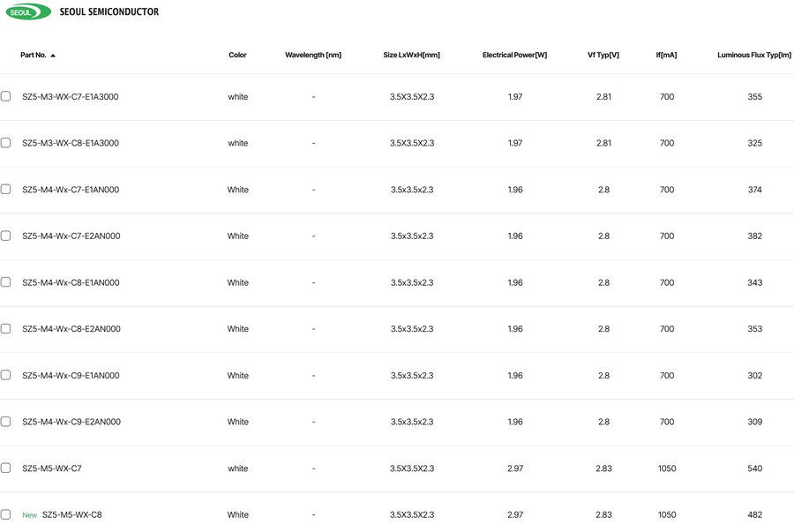This screenshot has width=794, height=532.
Task: Open the SZ5-M5-WX-C8 product link
Action: [72, 514]
